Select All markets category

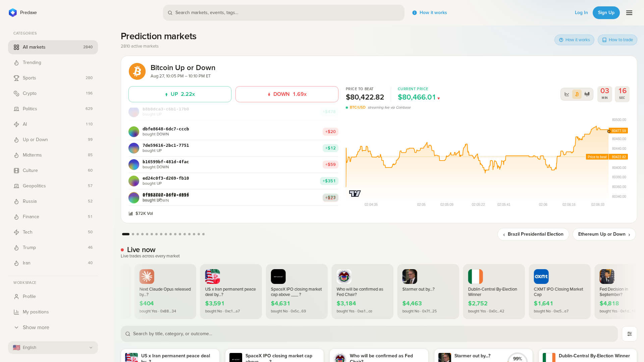(x=53, y=47)
